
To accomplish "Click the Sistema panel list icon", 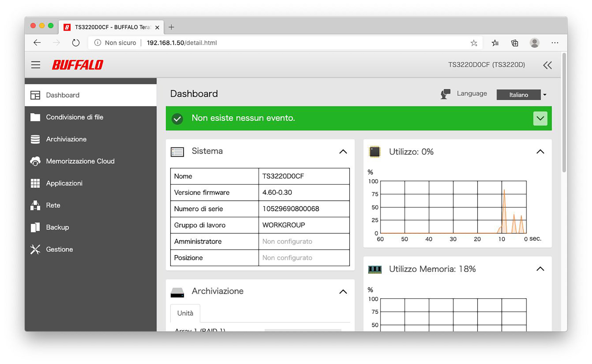I will [177, 152].
